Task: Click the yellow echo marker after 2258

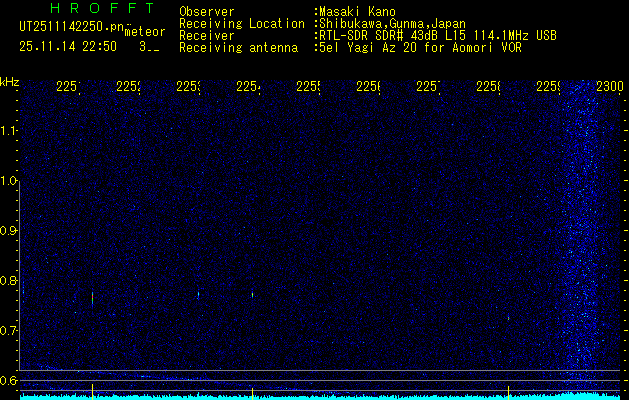Action: (x=508, y=392)
